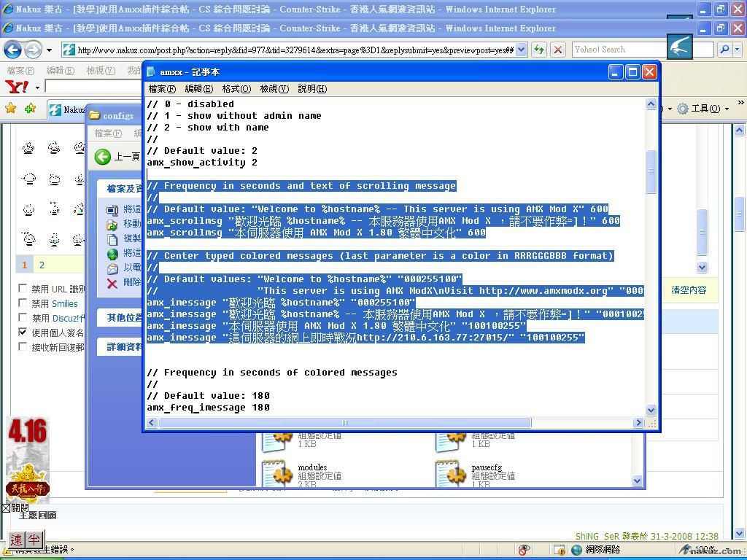Click the Yahoo search magnifier icon
This screenshot has height=560, width=747.
click(x=724, y=50)
